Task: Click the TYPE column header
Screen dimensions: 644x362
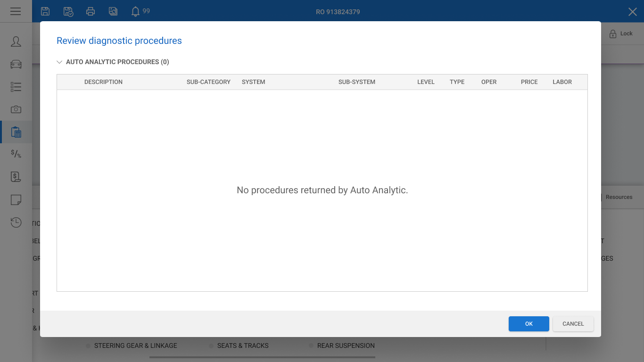Action: [457, 82]
